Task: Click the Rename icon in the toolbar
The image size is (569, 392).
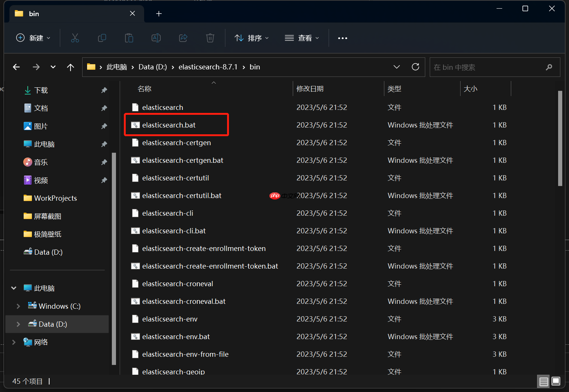Action: 156,38
